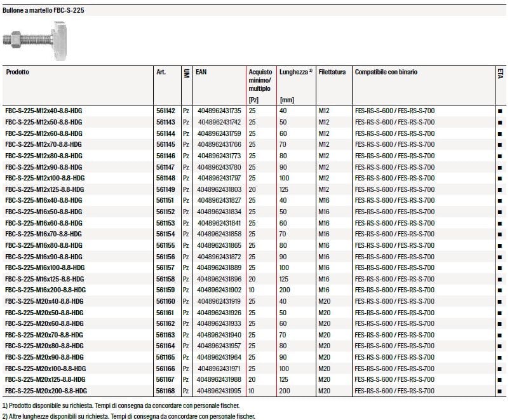Open product FBC-S-225-M16x100-8.8-HDG
519x420 pixels.
[x=44, y=268]
